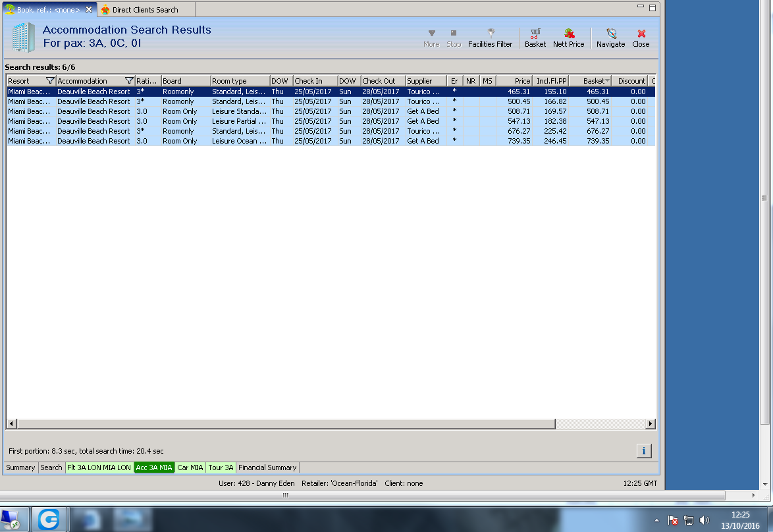Open the Search bottom tab

[51, 467]
